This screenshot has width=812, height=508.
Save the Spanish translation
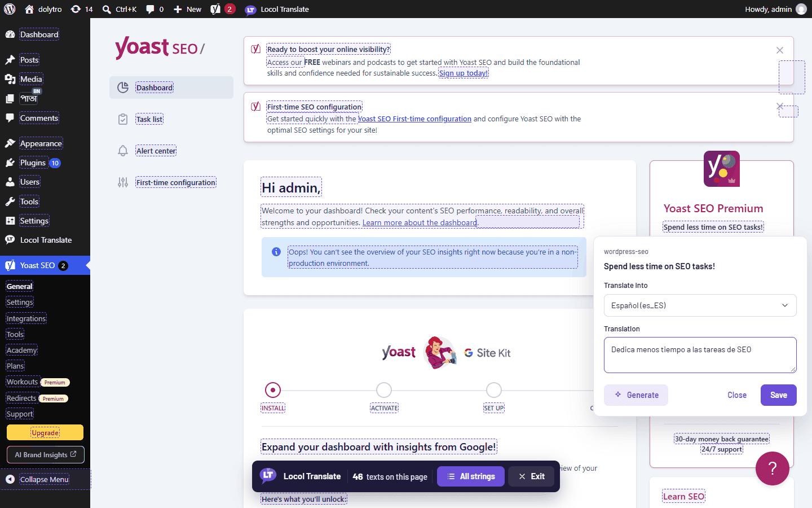[779, 395]
